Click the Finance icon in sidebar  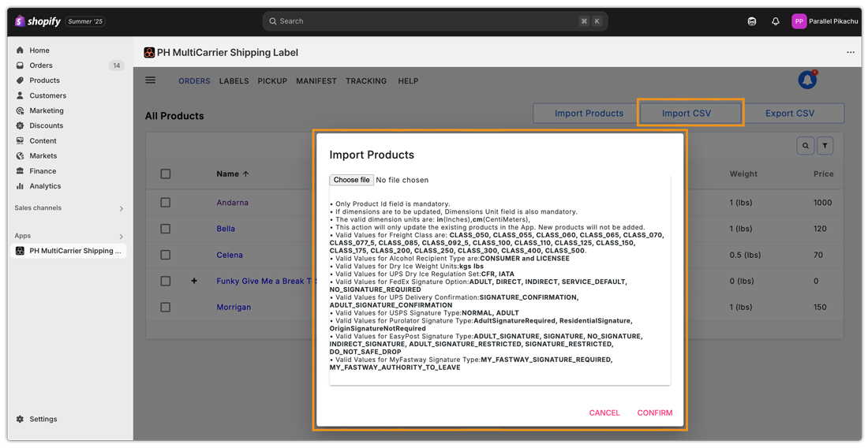coord(20,171)
